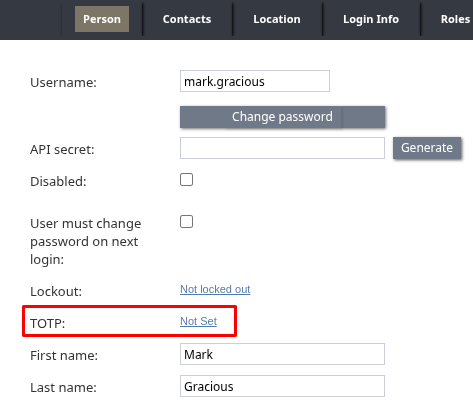The image size is (473, 413).
Task: Tick the Disabled checkbox
Action: [x=186, y=180]
